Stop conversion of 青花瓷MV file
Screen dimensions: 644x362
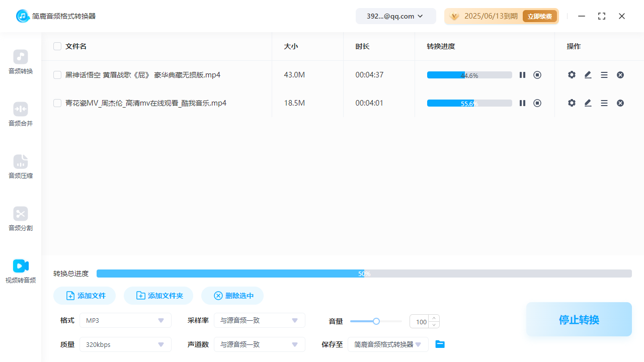click(x=537, y=103)
